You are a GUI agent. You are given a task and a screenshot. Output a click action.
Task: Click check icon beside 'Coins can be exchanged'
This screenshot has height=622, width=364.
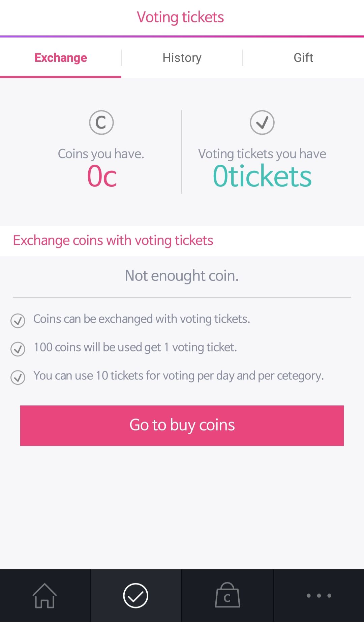(18, 321)
